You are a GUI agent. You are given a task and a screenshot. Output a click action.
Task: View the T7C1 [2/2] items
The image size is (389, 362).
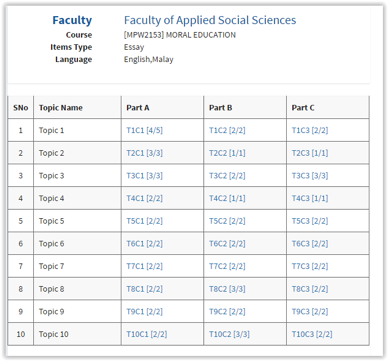tap(144, 266)
